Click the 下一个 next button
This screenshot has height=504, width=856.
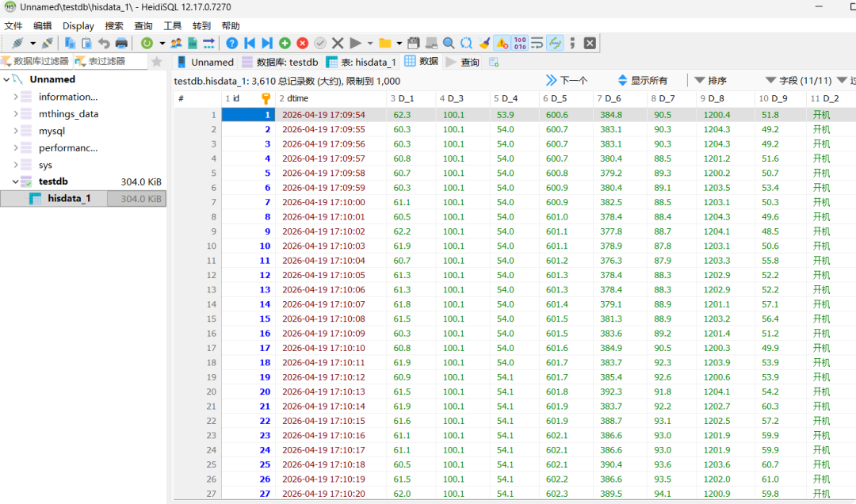point(567,80)
